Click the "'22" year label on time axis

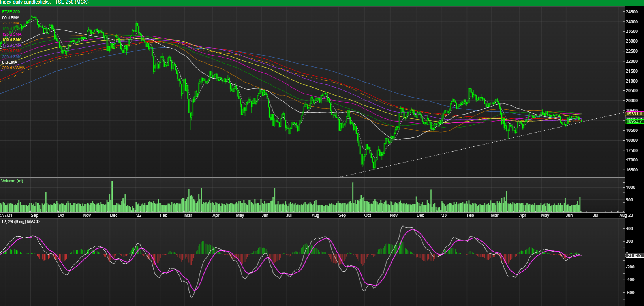pyautogui.click(x=138, y=215)
